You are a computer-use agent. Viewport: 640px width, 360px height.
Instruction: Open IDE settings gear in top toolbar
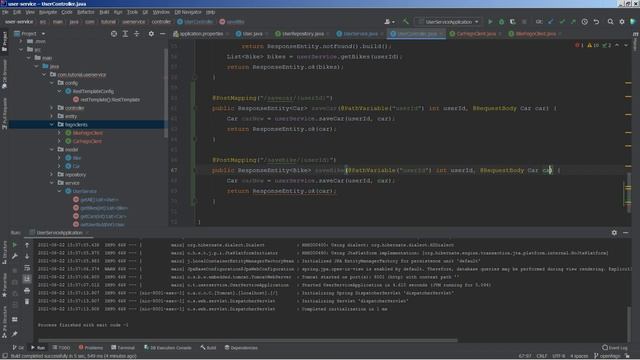[622, 22]
